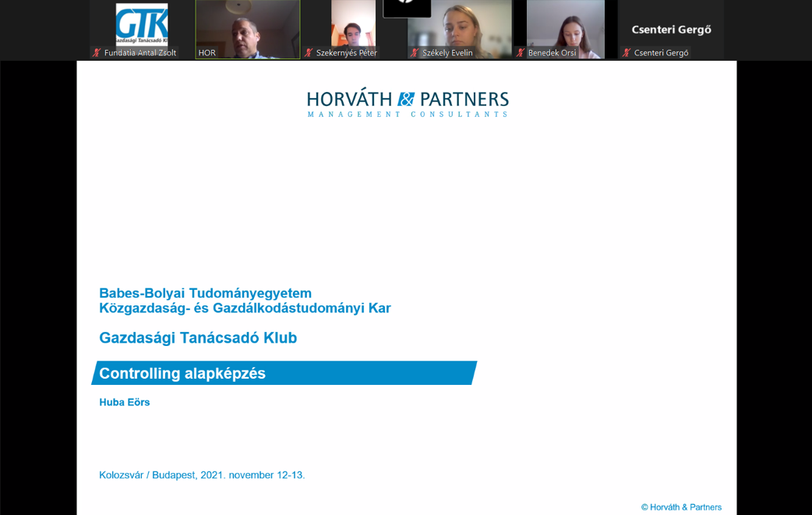812x515 pixels.
Task: Click Benedek Orsi's muted microphone icon
Action: point(521,53)
